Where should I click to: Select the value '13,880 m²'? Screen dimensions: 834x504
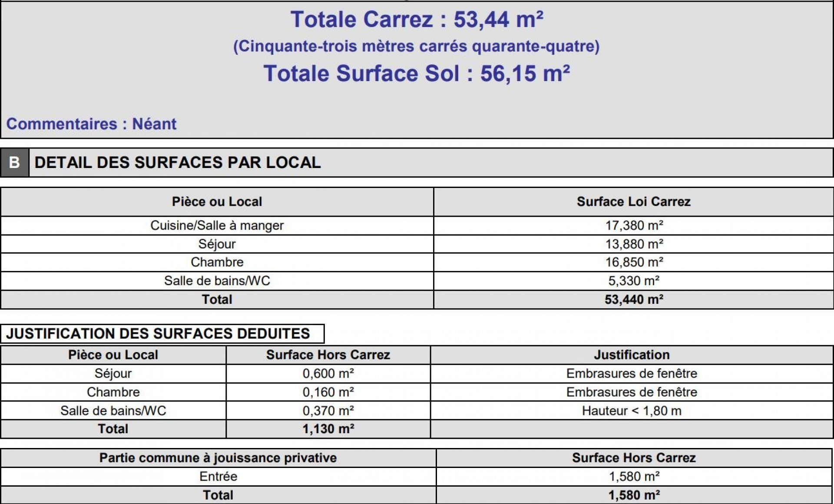[x=634, y=244]
